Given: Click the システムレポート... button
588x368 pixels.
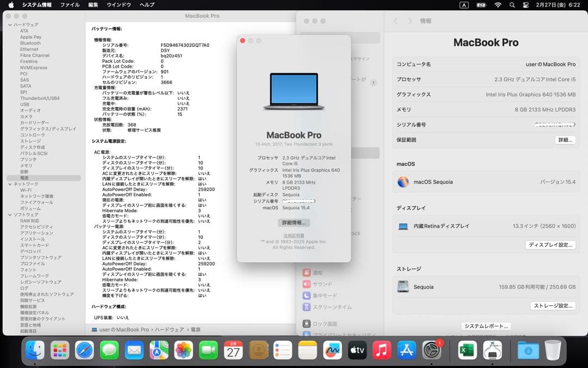Looking at the screenshot, I should [x=486, y=326].
